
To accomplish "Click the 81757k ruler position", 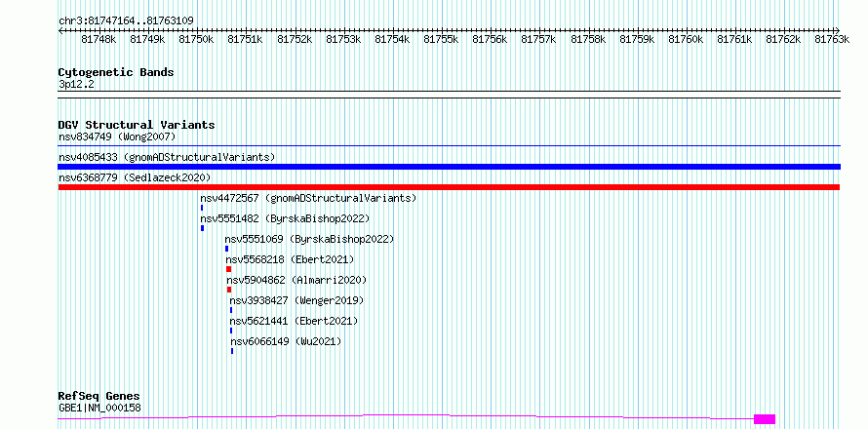I will 539,39.
